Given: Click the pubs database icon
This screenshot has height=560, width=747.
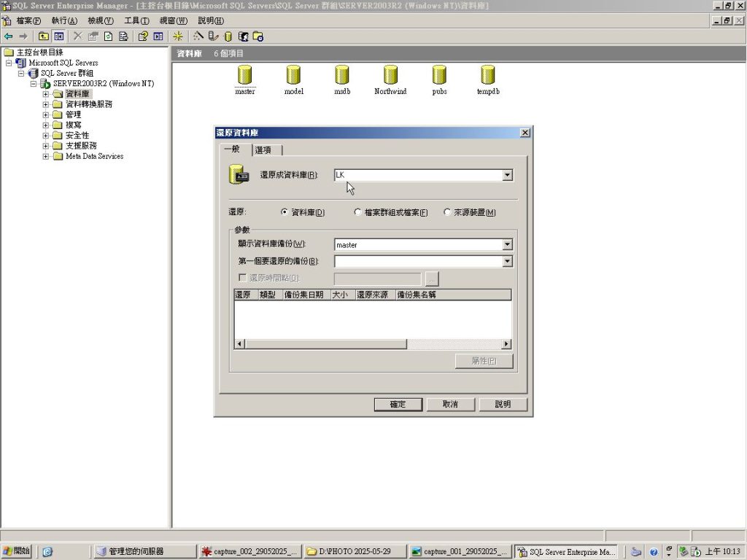Looking at the screenshot, I should click(x=439, y=75).
